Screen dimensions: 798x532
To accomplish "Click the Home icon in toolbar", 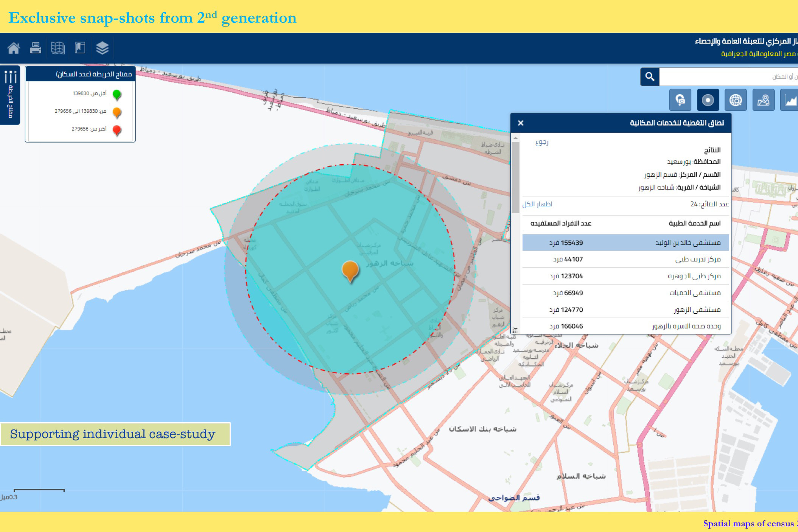I will pos(14,48).
